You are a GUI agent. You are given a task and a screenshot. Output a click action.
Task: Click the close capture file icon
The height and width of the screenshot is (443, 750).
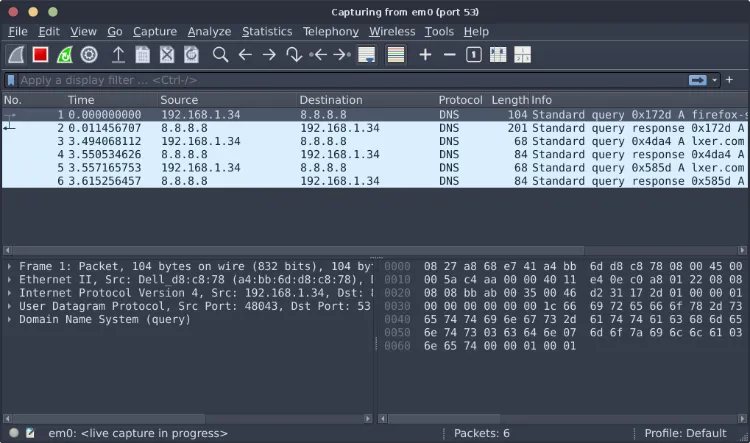(167, 55)
